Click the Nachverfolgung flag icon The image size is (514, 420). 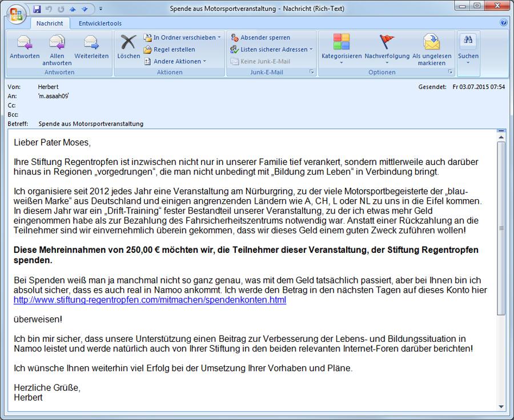387,42
